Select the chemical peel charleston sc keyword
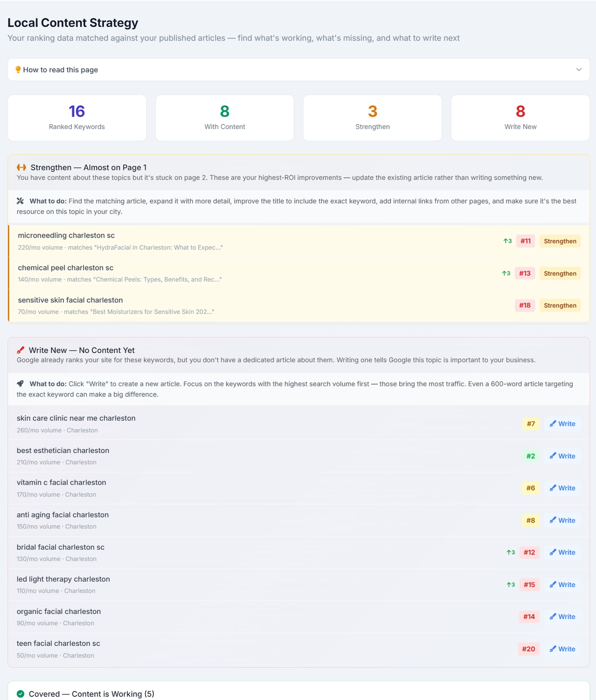This screenshot has height=700, width=596. (66, 268)
